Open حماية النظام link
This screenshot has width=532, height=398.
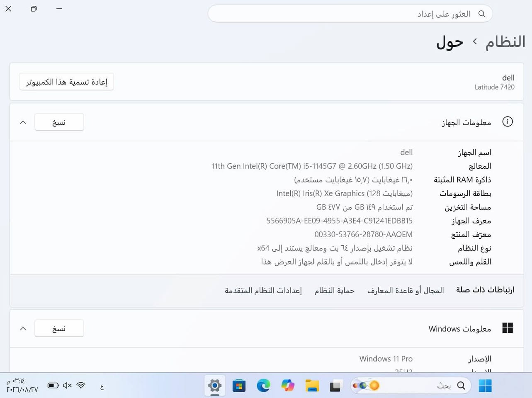(x=334, y=290)
